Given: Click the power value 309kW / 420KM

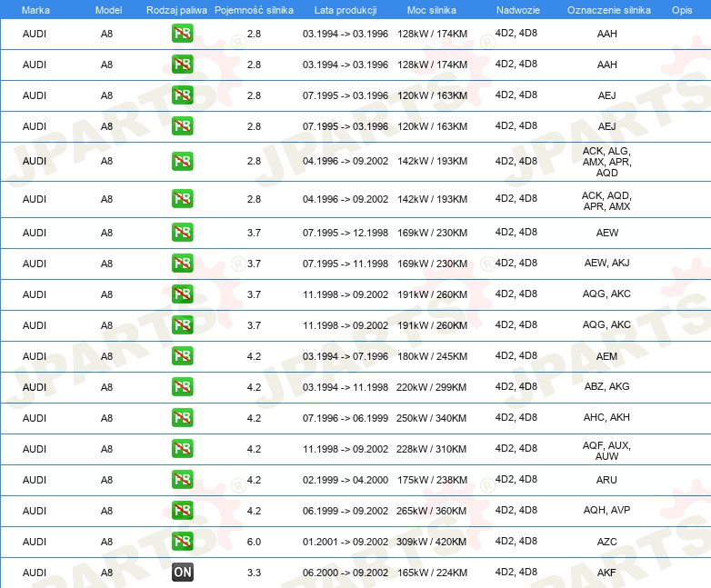Looking at the screenshot, I should [431, 542].
